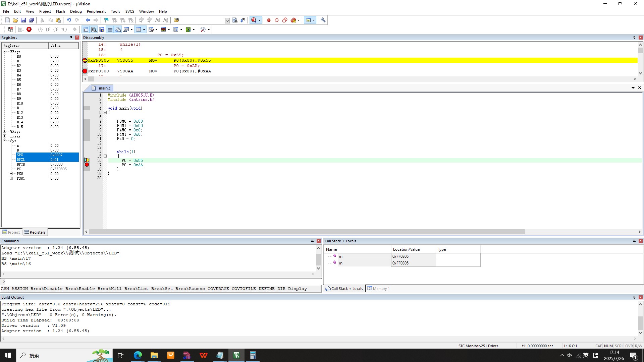
Task: Step out of the current function icon
Action: 56,29
